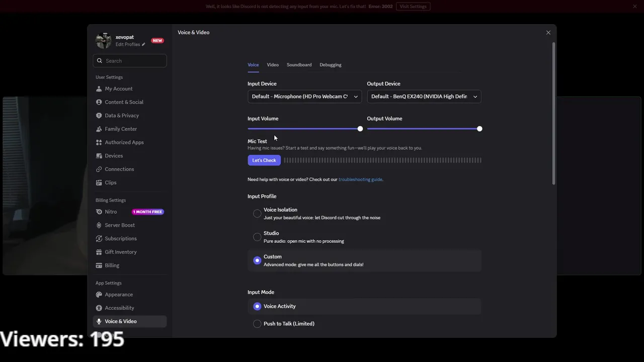Click the Devices label
The height and width of the screenshot is (362, 644).
click(114, 156)
